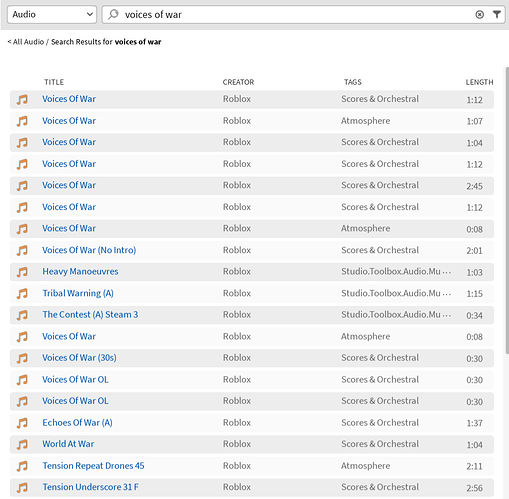
Task: Play icon for Voices Of War 1:07 track
Action: click(22, 121)
